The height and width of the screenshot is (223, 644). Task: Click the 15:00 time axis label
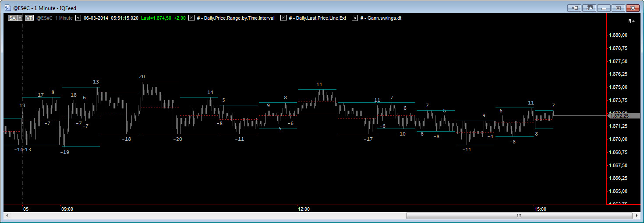pyautogui.click(x=540, y=209)
